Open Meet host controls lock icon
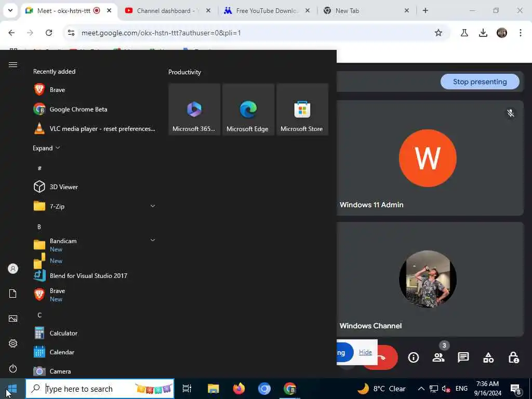Screen dimensions: 532x399 pos(513,357)
